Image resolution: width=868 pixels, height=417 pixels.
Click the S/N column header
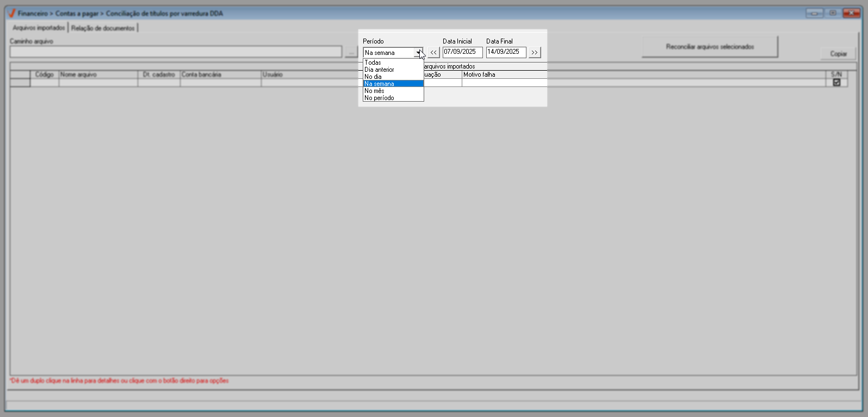836,74
